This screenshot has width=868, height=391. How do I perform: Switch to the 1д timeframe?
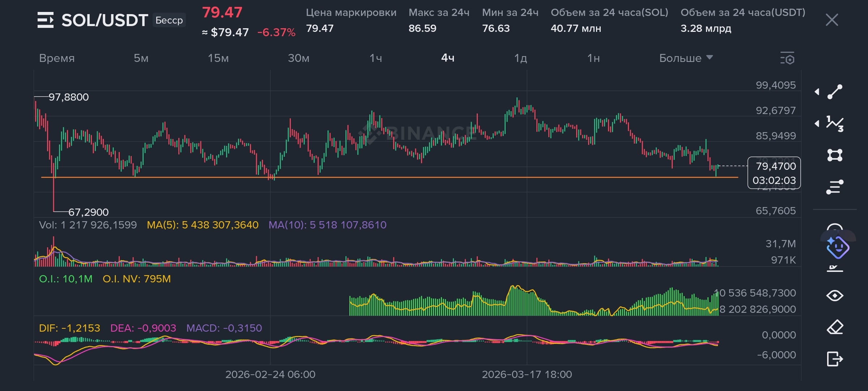point(520,58)
